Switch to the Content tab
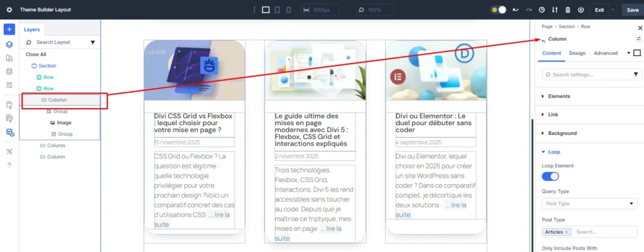The image size is (644, 252). pyautogui.click(x=552, y=53)
